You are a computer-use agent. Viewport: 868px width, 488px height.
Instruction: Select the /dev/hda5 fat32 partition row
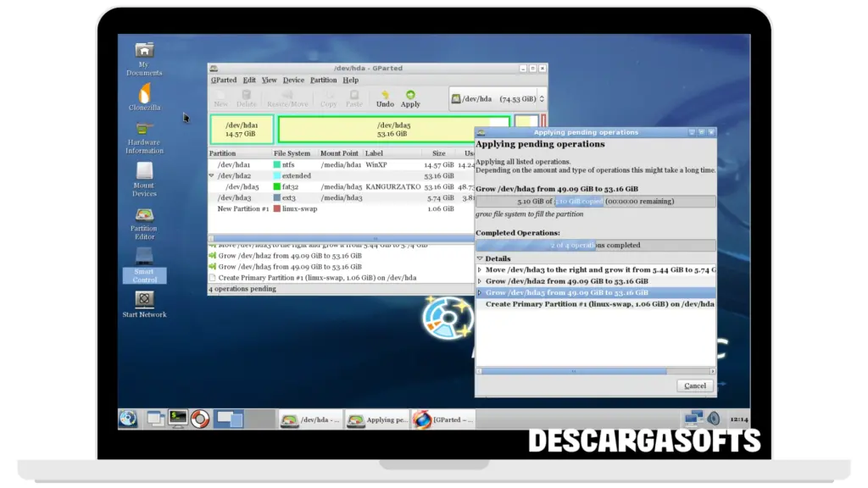click(x=342, y=187)
